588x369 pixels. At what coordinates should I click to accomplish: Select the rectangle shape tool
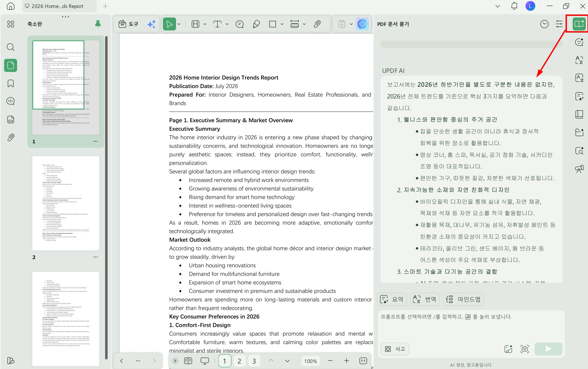[273, 24]
